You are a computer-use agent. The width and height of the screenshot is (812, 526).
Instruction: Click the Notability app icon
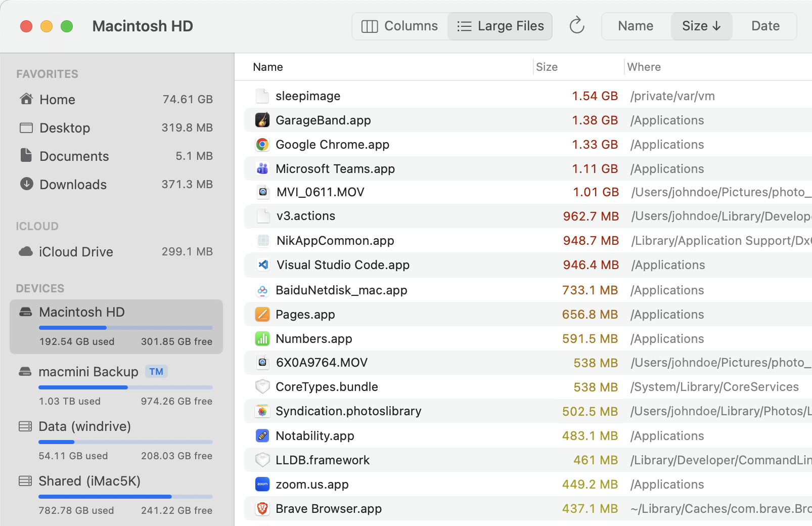[x=262, y=435]
